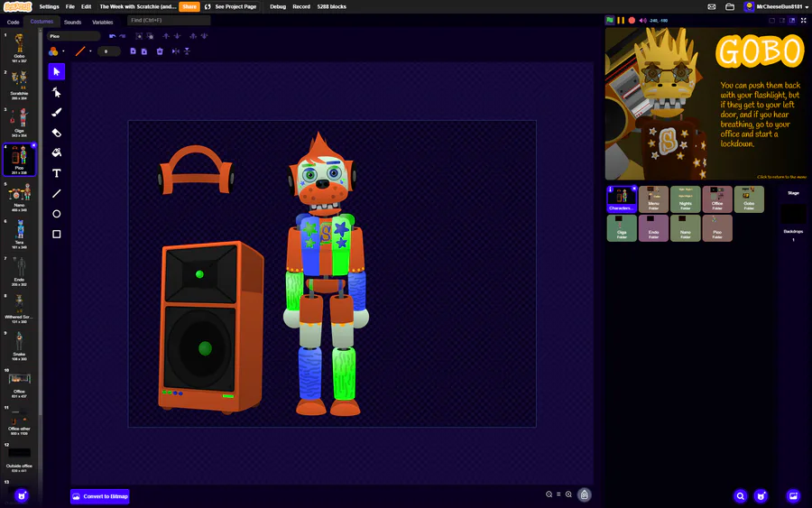Image resolution: width=812 pixels, height=508 pixels.
Task: Select the arrow Select tool
Action: click(57, 71)
